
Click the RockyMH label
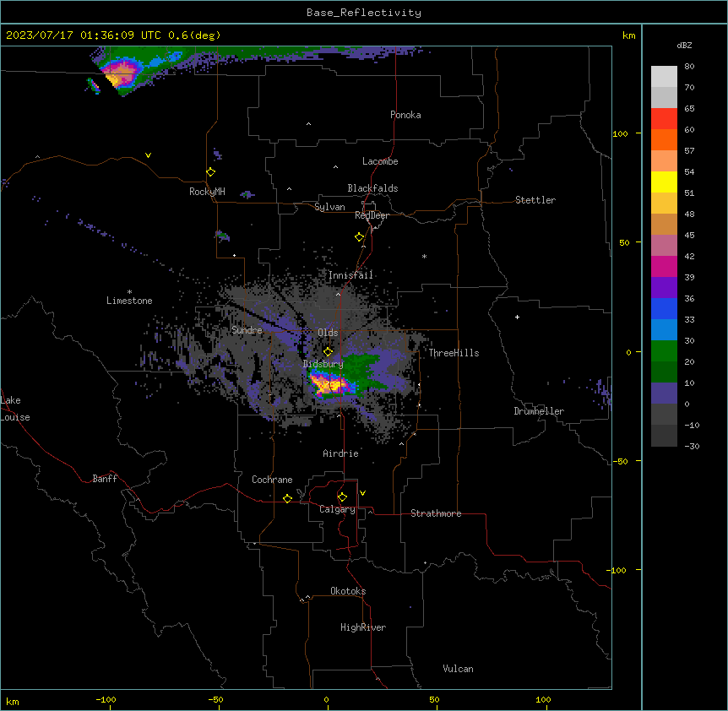(207, 192)
